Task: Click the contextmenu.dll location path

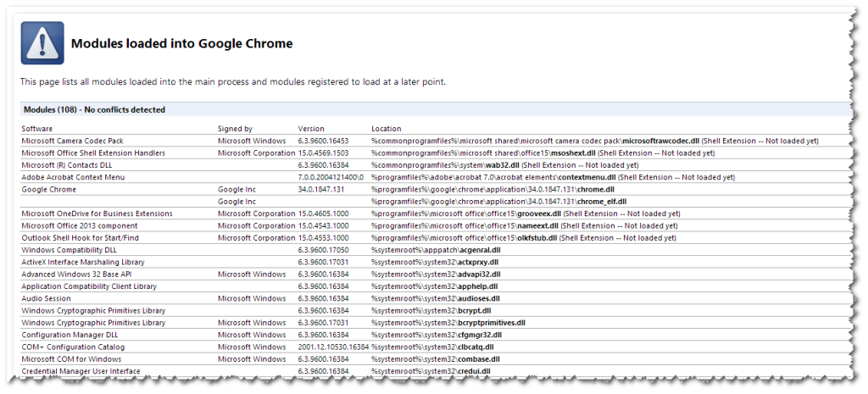Action: 553,177
